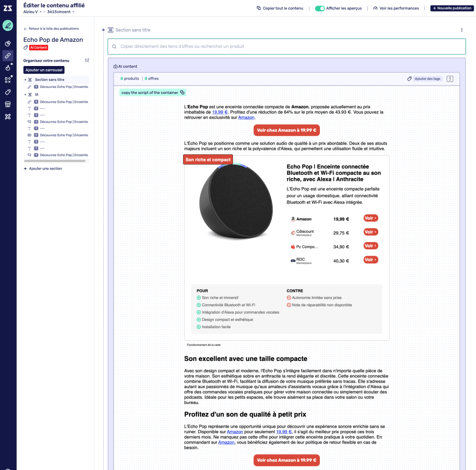This screenshot has height=470, width=476.
Task: Click the Cdiscount logo in the price list
Action: coord(293,233)
